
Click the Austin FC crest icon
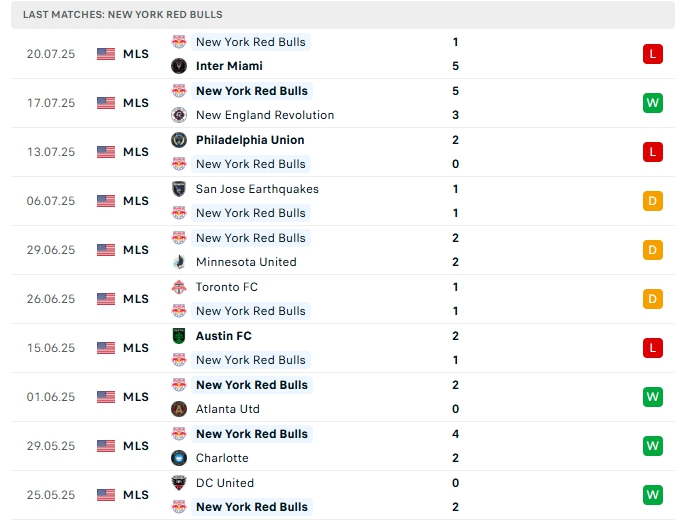[x=179, y=336]
